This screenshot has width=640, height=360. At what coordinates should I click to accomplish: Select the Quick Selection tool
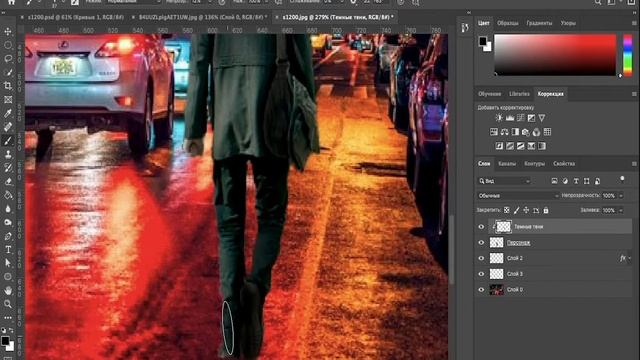coord(8,72)
